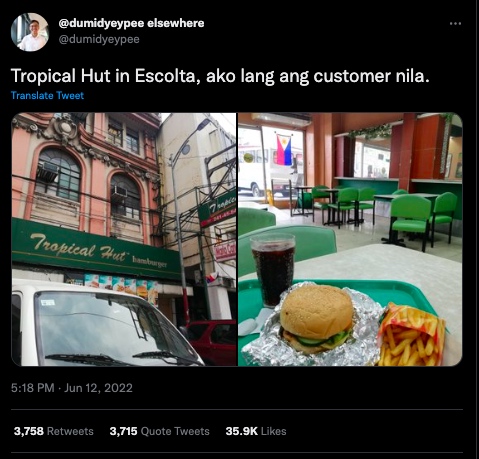Image resolution: width=479 pixels, height=459 pixels.
Task: Open the three-dot more options menu
Action: (x=455, y=23)
